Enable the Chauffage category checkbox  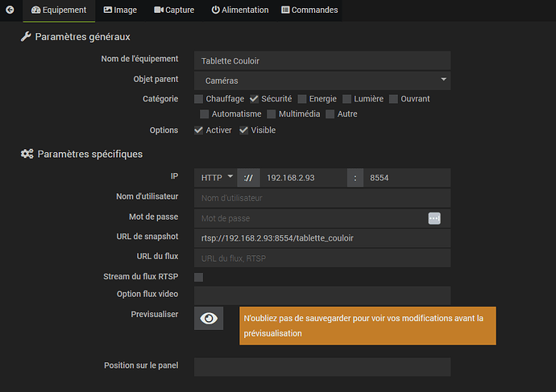click(x=199, y=99)
